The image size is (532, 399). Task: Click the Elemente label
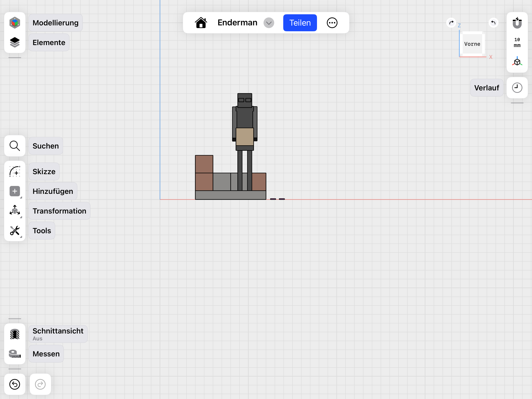click(49, 42)
